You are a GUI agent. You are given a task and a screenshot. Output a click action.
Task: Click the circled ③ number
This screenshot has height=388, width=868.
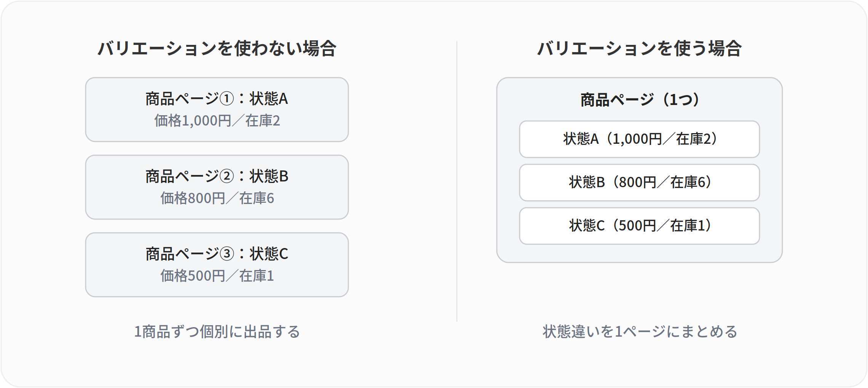[x=227, y=254]
